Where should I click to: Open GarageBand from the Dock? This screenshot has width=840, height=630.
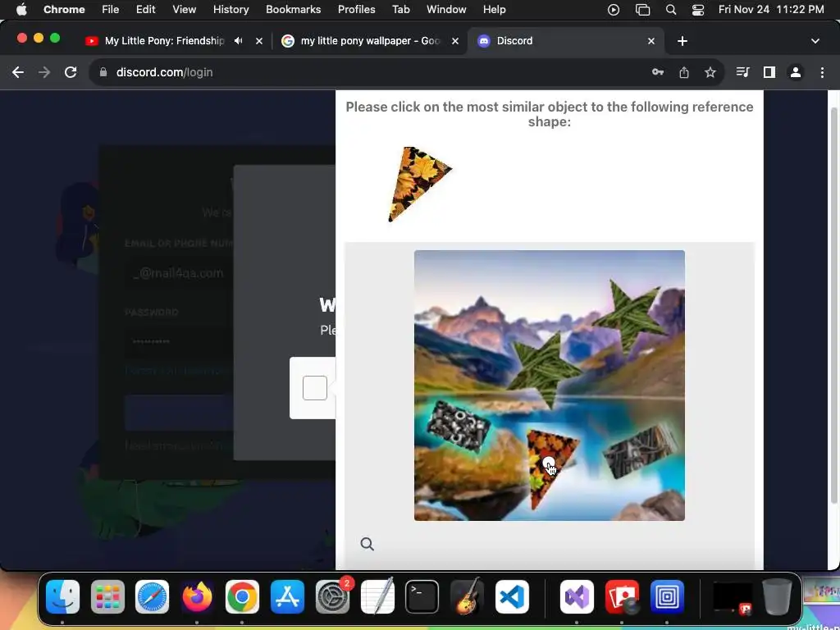(467, 596)
